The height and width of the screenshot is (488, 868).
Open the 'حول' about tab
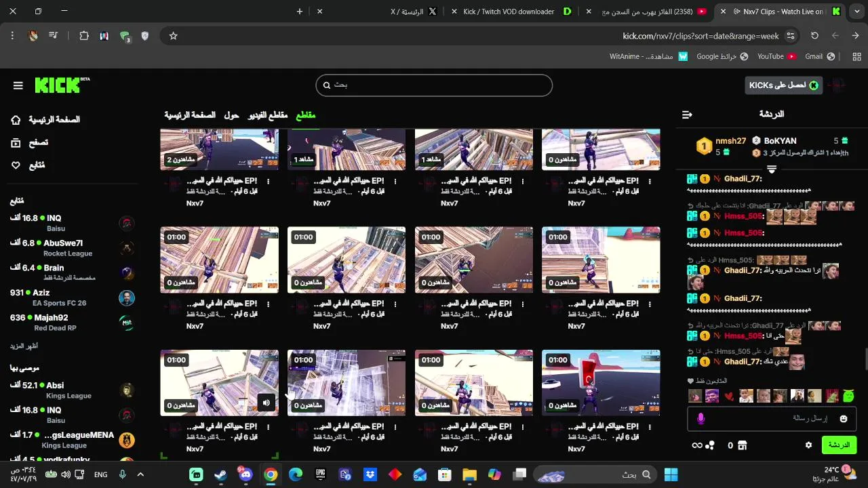click(x=231, y=115)
